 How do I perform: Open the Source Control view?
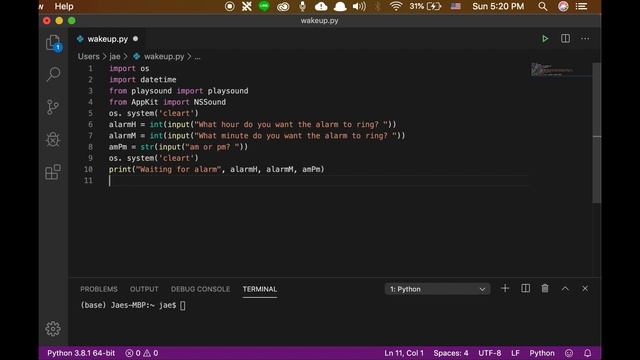[53, 107]
